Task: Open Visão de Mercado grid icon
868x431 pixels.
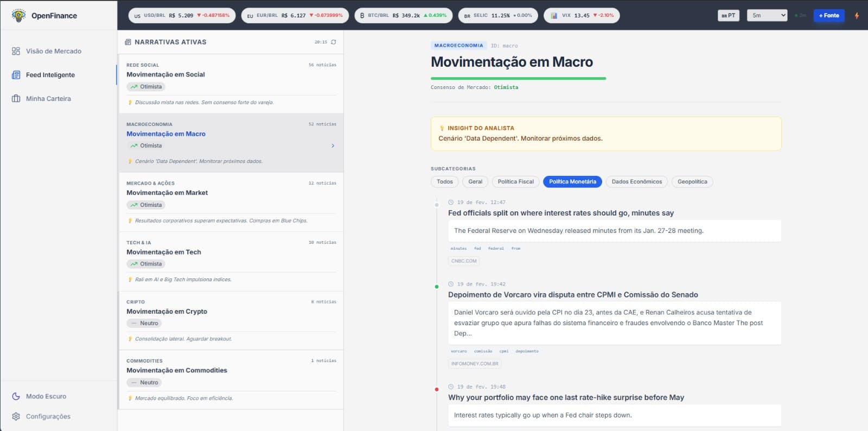Action: tap(16, 51)
